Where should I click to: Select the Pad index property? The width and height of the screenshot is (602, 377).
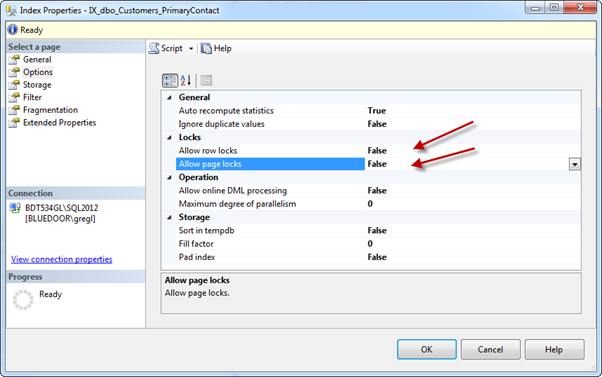pyautogui.click(x=378, y=257)
